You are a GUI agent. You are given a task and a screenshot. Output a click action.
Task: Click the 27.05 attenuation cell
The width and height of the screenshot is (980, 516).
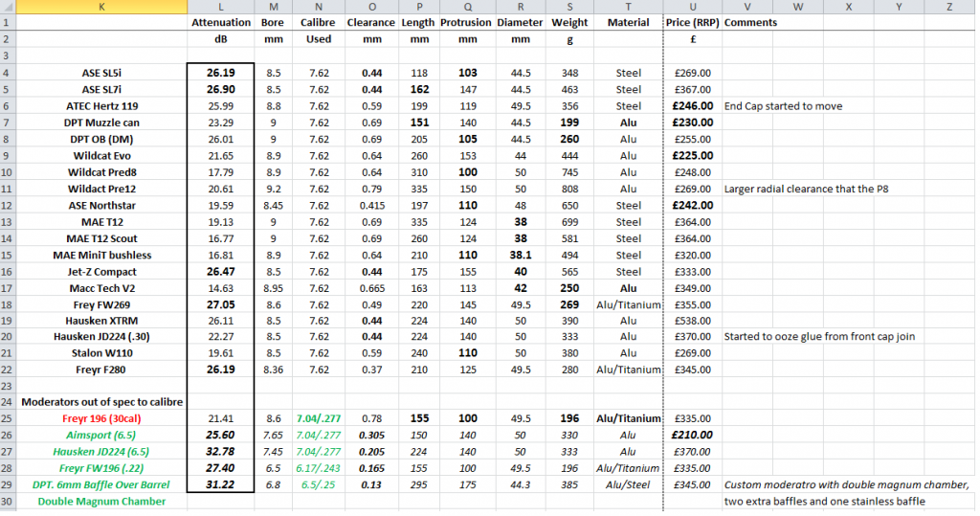point(221,303)
